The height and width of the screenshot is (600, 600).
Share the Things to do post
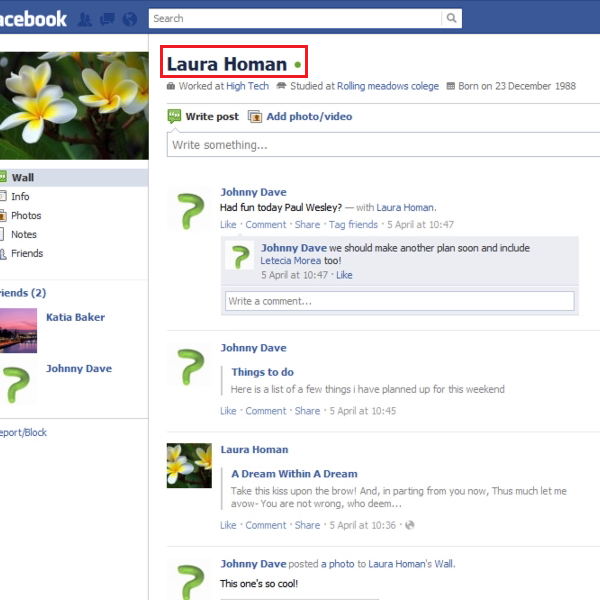coord(307,411)
